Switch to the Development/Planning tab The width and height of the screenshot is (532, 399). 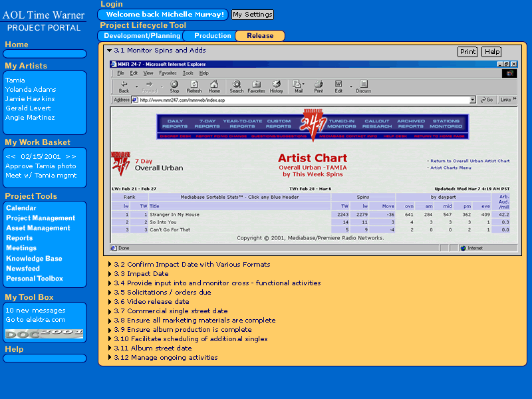[142, 36]
